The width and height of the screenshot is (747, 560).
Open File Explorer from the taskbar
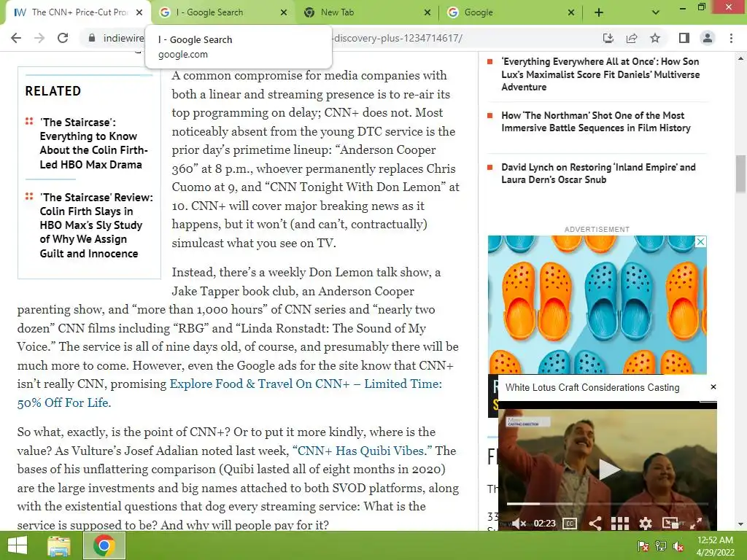click(x=59, y=545)
